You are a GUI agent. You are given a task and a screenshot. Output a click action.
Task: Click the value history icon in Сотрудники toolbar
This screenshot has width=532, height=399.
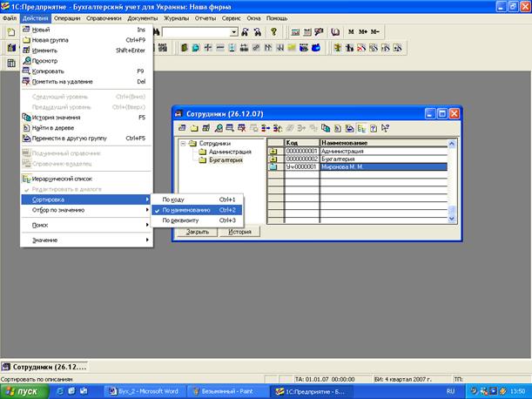pos(326,128)
